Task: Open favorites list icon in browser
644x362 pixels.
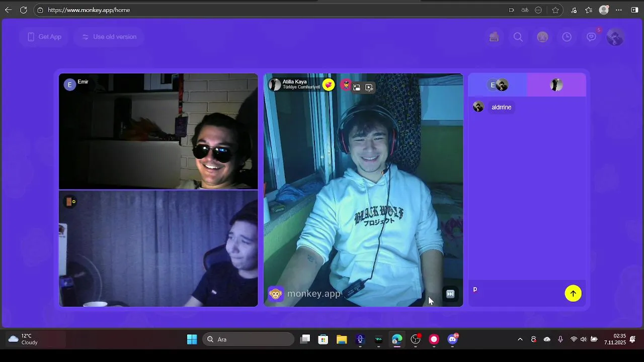Action: (589, 10)
